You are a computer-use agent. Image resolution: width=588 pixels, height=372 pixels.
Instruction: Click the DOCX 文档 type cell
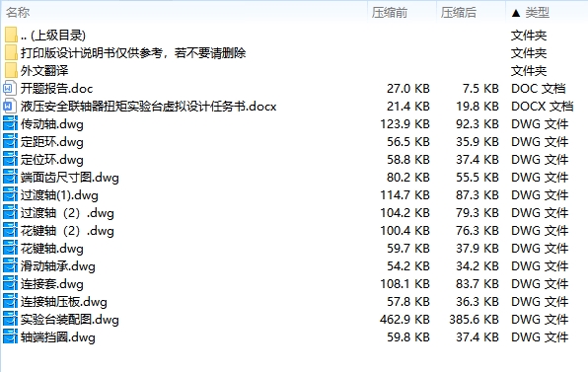click(x=543, y=107)
